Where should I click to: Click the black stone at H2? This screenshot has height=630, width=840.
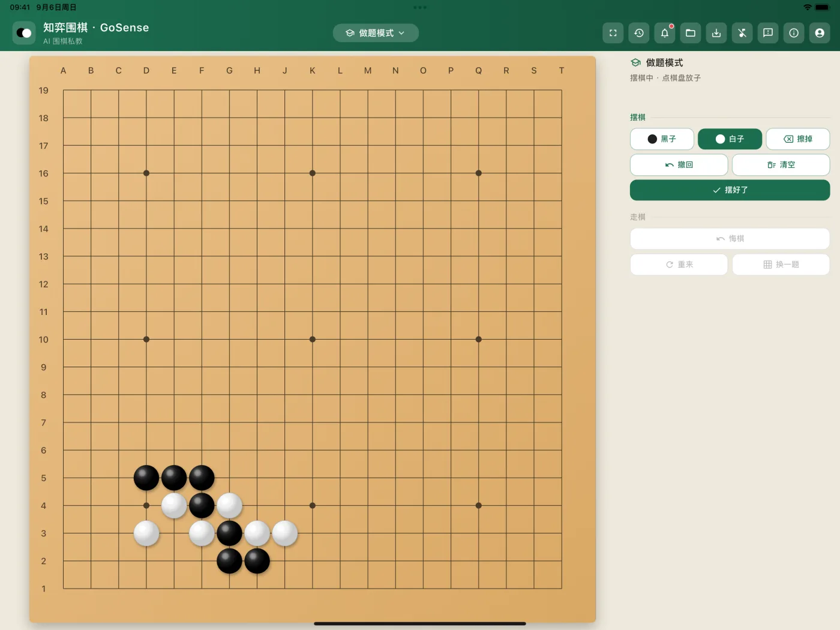(x=257, y=561)
